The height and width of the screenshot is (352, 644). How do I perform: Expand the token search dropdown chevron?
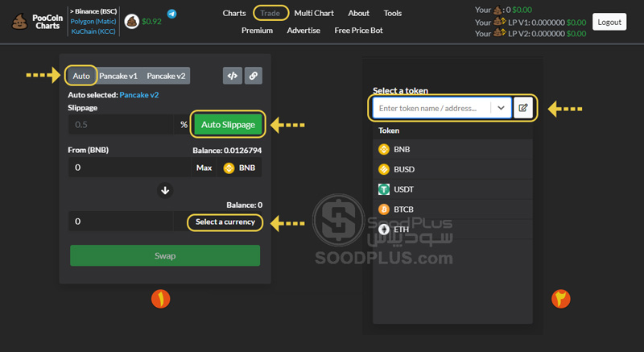tap(501, 108)
